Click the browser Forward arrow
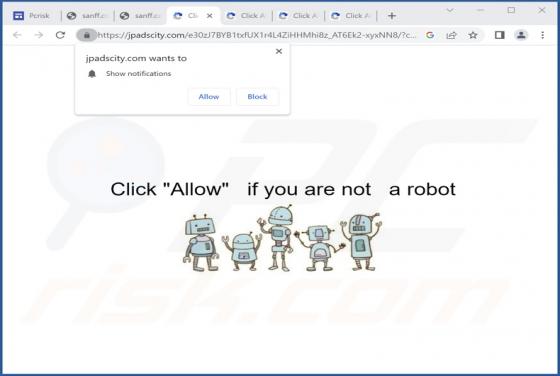Viewport: 560px width, 376px height. pos(39,35)
